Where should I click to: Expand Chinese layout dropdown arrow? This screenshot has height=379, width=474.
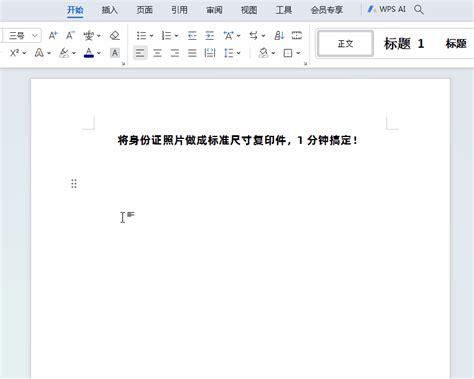(238, 36)
